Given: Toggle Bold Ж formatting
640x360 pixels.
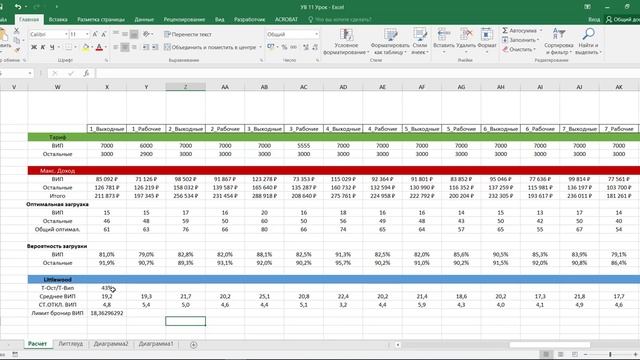Looking at the screenshot, I should (34, 47).
